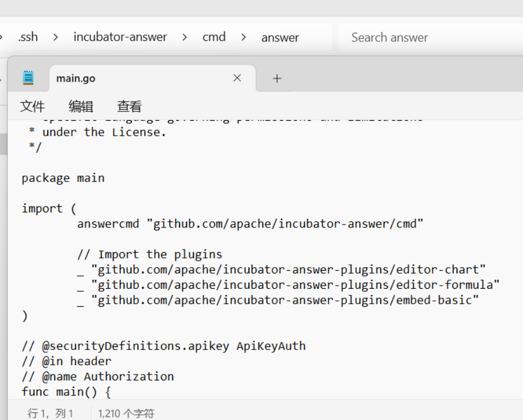Viewport: 523px width, 420px height.
Task: Open the 文件 menu
Action: pos(32,106)
